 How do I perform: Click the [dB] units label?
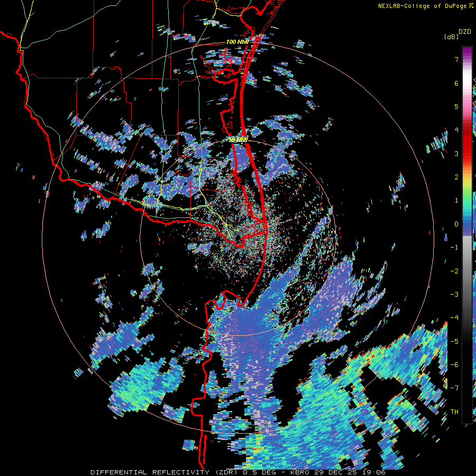point(452,37)
